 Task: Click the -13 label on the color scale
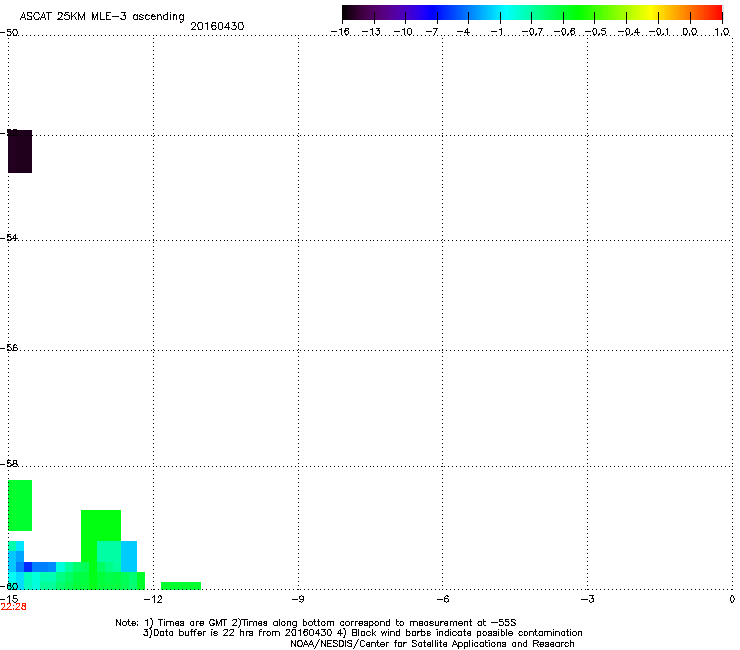(371, 32)
